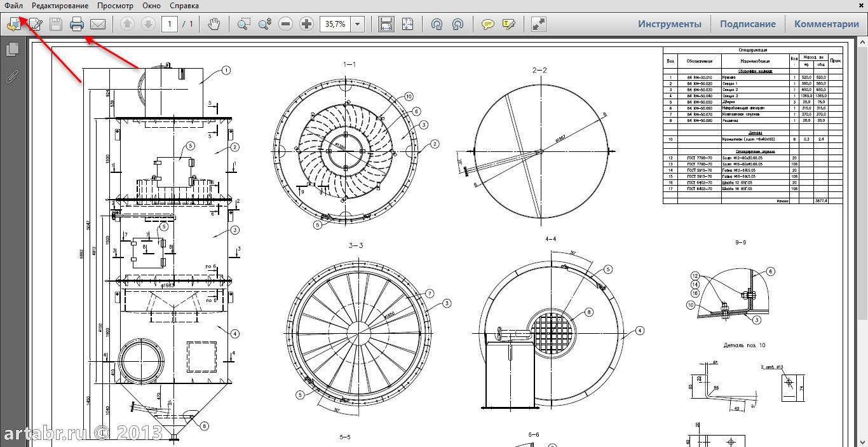Open the Инструменты pane
Image resolution: width=868 pixels, height=447 pixels.
[x=670, y=24]
